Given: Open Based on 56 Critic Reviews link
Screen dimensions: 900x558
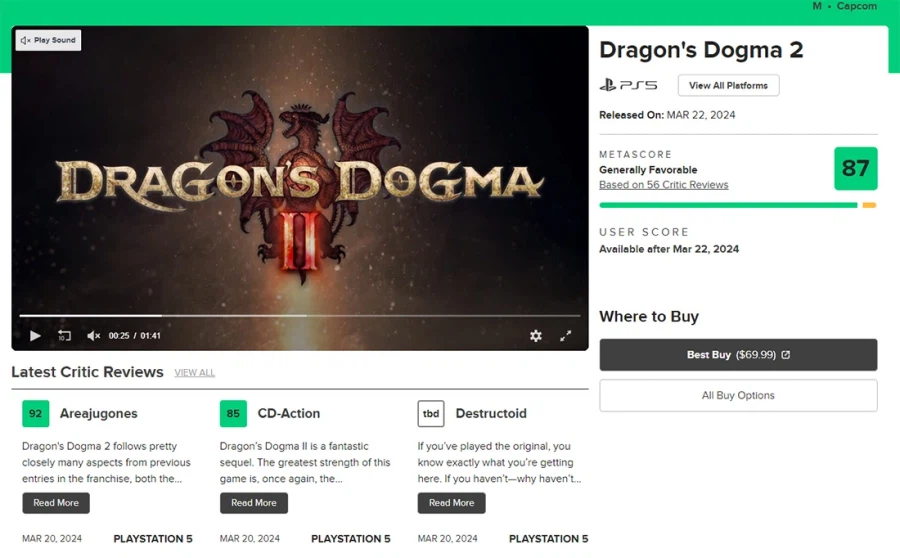Looking at the screenshot, I should 663,185.
